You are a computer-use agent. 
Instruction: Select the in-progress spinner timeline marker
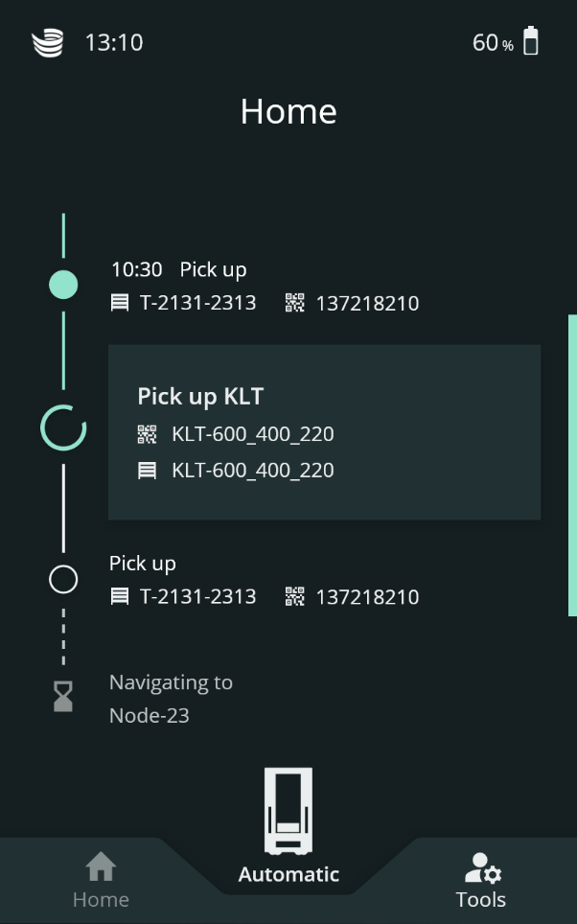point(63,427)
